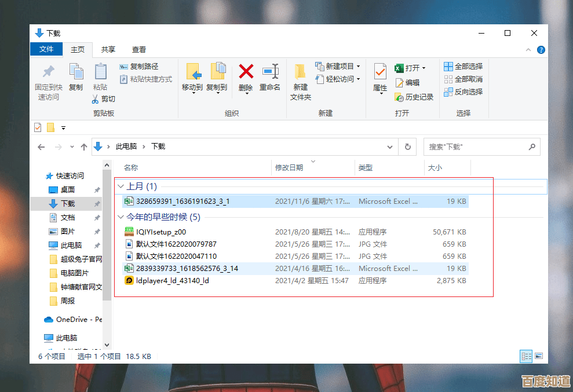Viewport: 573px width, 392px height.
Task: Click the navigation pane vertical scrollbar
Action: click(107, 232)
